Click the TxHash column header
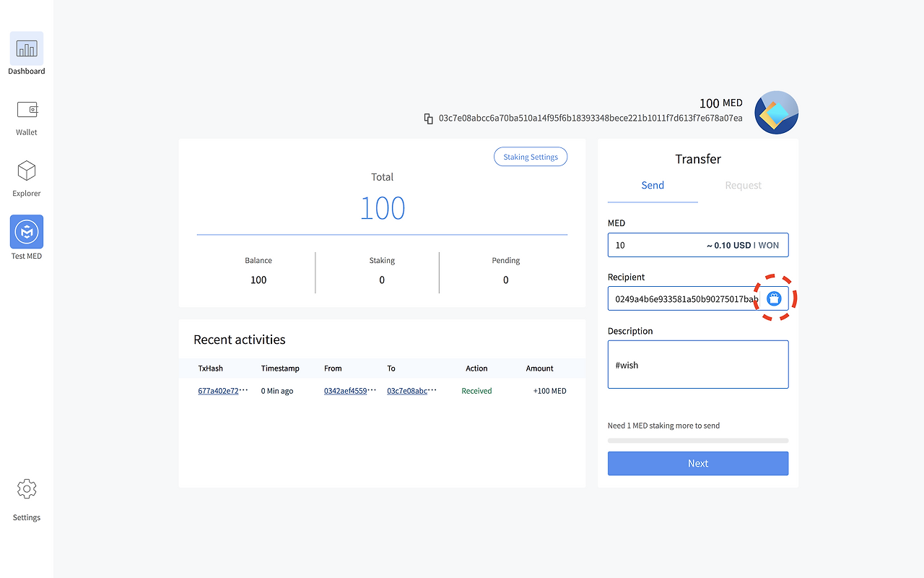The image size is (924, 578). pos(211,368)
